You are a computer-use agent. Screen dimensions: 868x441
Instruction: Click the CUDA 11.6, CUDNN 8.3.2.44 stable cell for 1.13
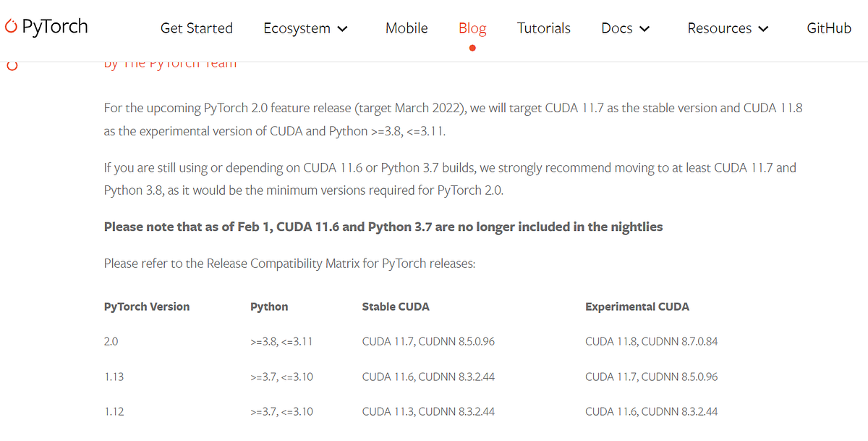[x=428, y=377]
